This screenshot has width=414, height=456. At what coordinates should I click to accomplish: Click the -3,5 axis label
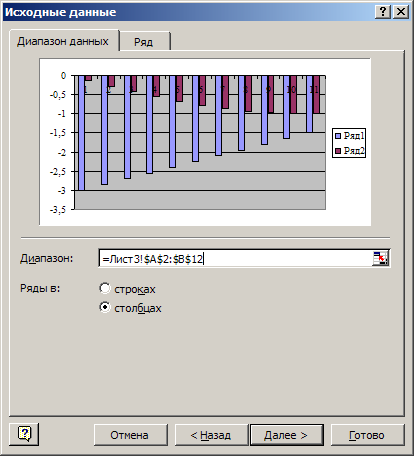[x=58, y=210]
